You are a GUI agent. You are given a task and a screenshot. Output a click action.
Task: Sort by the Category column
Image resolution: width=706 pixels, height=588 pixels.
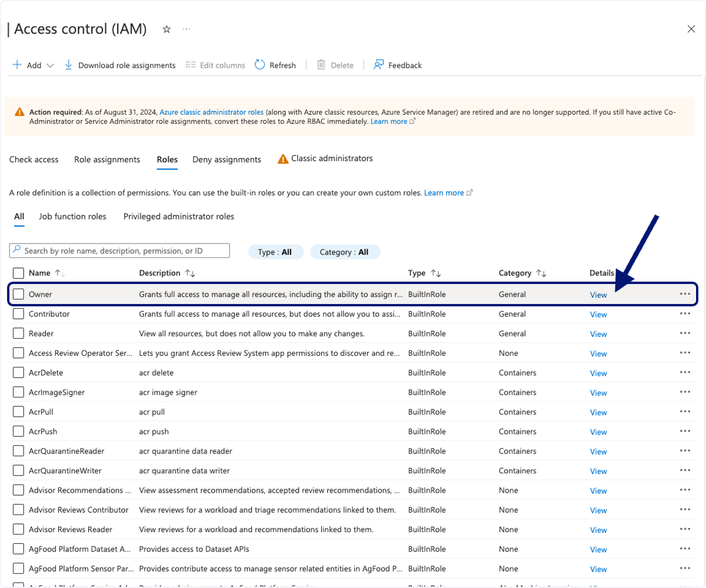(522, 273)
